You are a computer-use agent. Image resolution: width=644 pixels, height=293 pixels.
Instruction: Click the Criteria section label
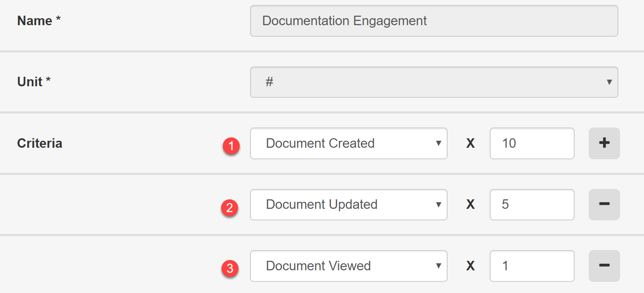coord(40,143)
